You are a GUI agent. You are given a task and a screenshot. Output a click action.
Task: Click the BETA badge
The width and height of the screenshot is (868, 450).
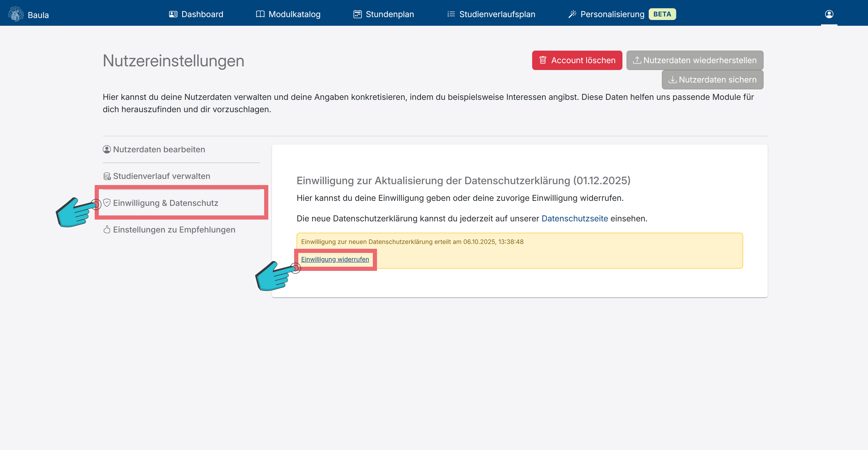pyautogui.click(x=662, y=14)
